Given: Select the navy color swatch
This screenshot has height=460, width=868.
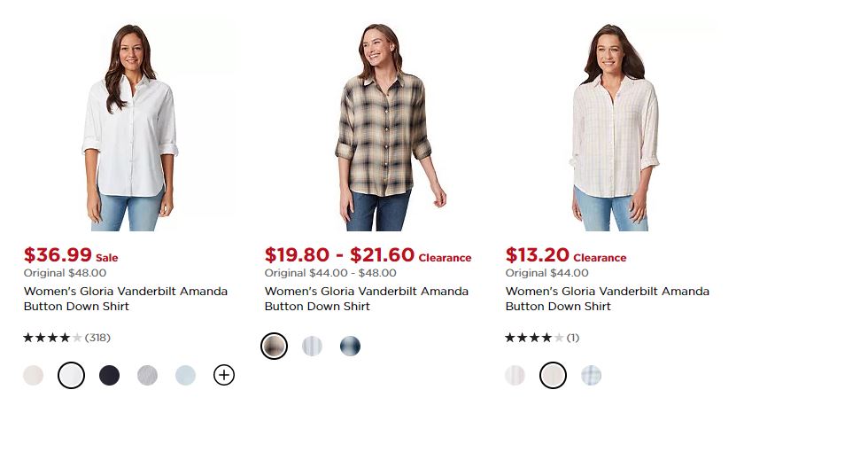Looking at the screenshot, I should pyautogui.click(x=109, y=376).
